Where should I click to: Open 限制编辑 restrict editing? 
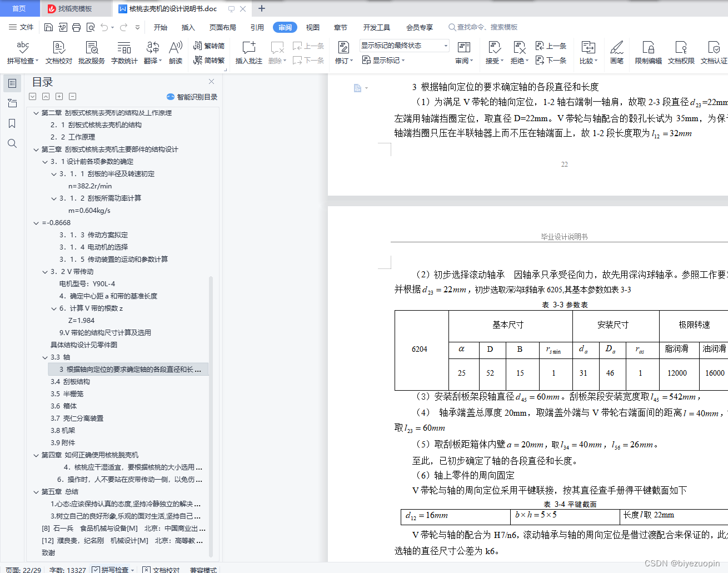649,53
